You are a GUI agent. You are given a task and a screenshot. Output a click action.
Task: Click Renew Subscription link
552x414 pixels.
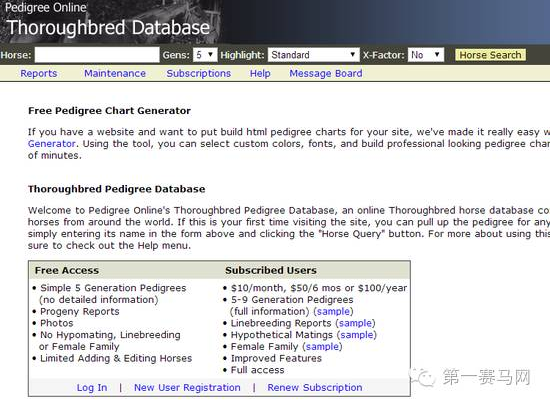[x=315, y=387]
